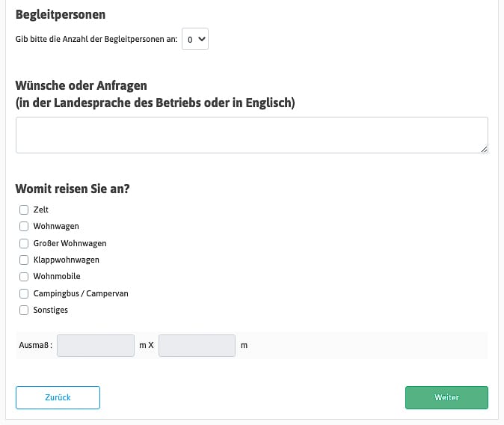Toggle the Wohnmobile checkbox
This screenshot has height=425, width=504.
[24, 276]
